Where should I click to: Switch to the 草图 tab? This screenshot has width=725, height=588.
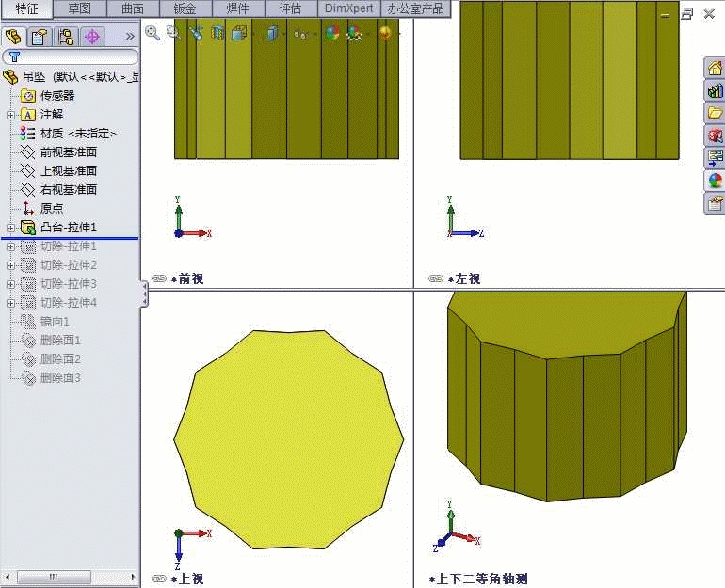pos(80,8)
